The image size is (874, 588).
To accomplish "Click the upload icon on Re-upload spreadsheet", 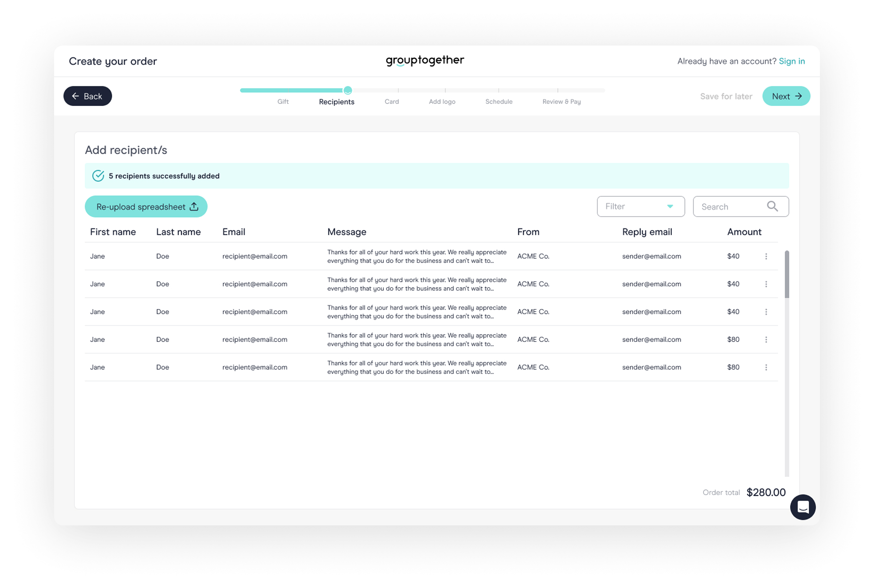I will pyautogui.click(x=194, y=206).
